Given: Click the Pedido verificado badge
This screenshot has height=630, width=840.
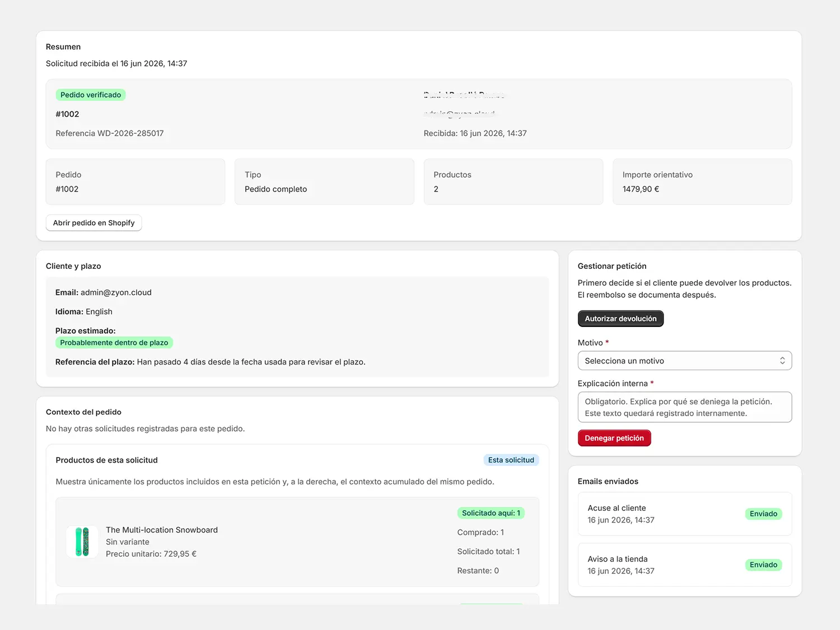Looking at the screenshot, I should pyautogui.click(x=91, y=95).
